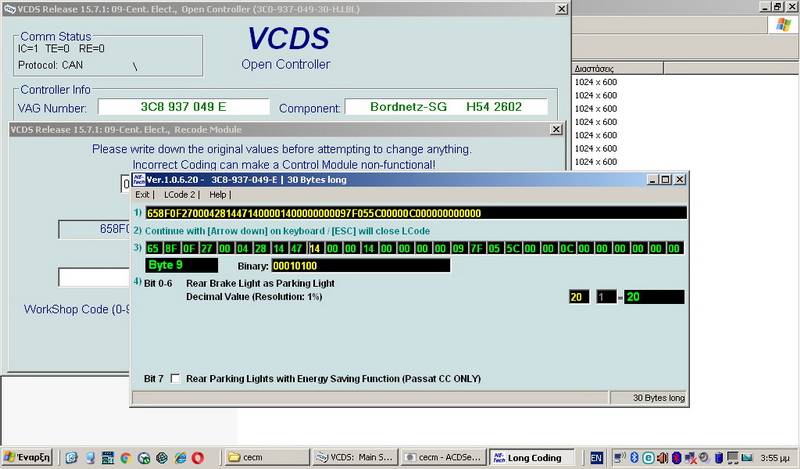The width and height of the screenshot is (800, 469).
Task: Click the NE-tech icon in Long Coding title bar
Action: coord(138,180)
